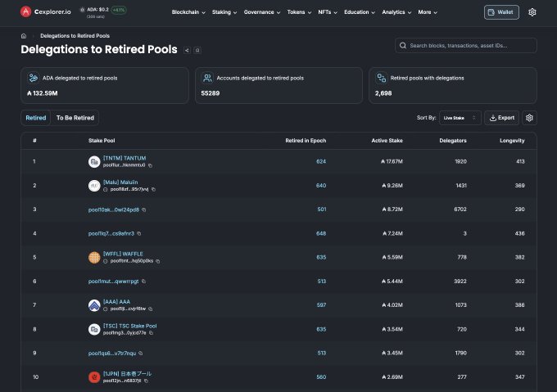The height and width of the screenshot is (392, 557).
Task: Copy pool1qs6...v7tr7nqu ID
Action: [141, 353]
